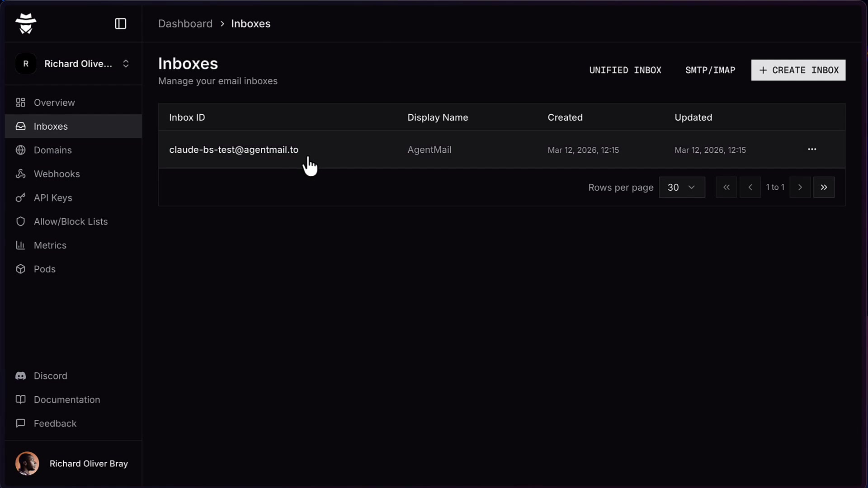The image size is (868, 488).
Task: Jump to the last page using double chevron
Action: [x=824, y=187]
